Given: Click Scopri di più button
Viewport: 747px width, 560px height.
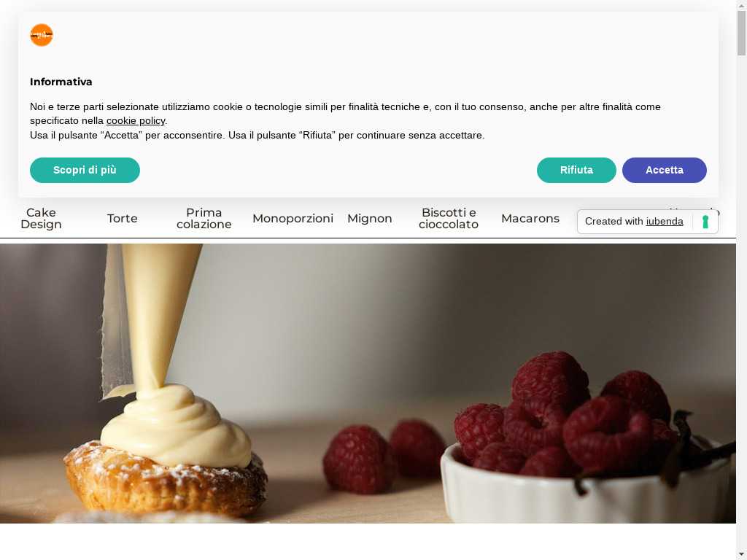Looking at the screenshot, I should click(x=85, y=170).
